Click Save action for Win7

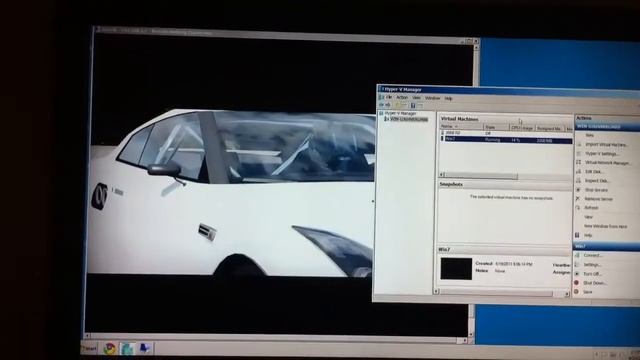point(588,292)
